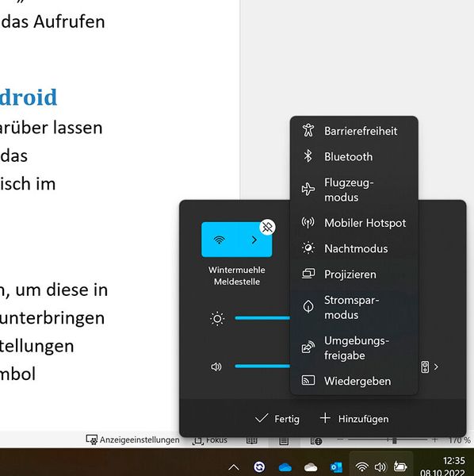The height and width of the screenshot is (476, 474).
Task: Switch Word to read mode view
Action: (x=252, y=440)
